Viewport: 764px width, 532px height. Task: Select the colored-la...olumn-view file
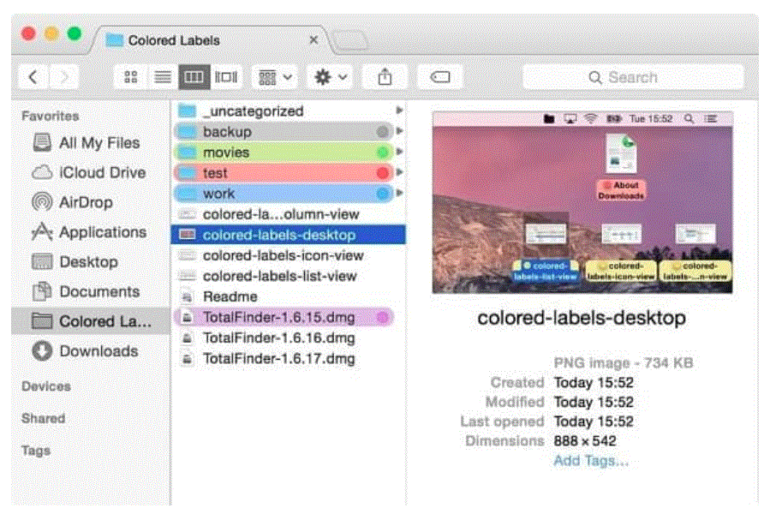tap(289, 214)
